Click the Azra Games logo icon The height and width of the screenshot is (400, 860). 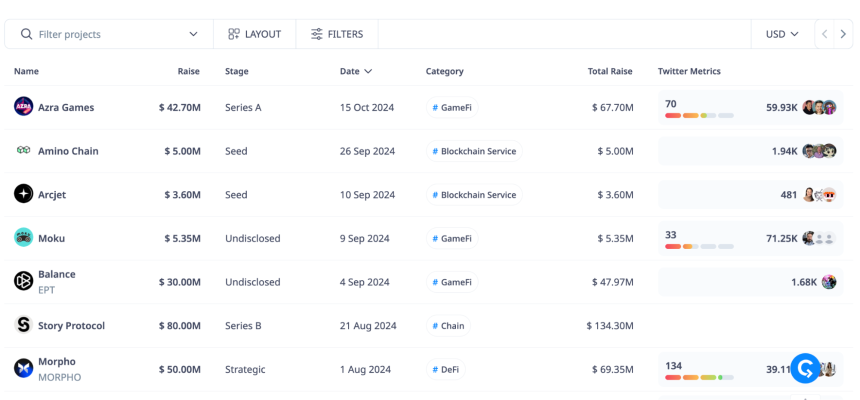[x=24, y=106]
